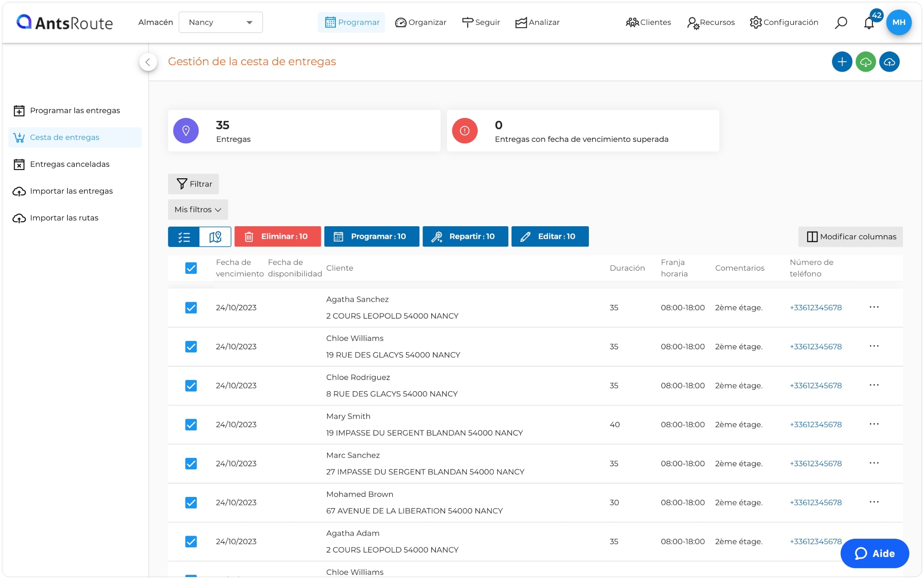The image size is (924, 579).
Task: Open the Programar top menu
Action: pyautogui.click(x=351, y=22)
